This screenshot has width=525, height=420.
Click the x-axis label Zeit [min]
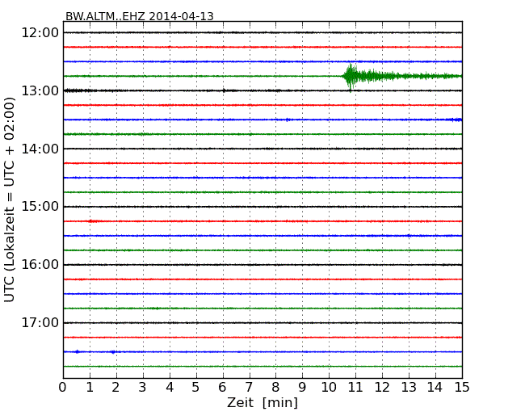[x=262, y=402]
